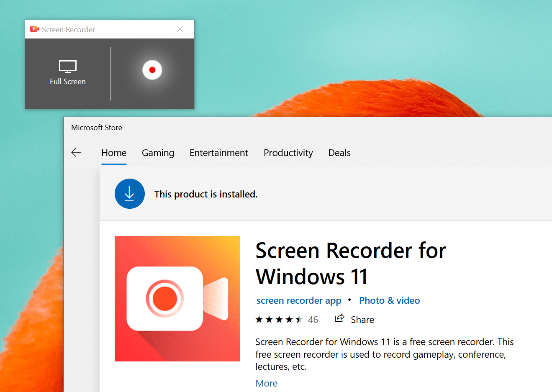
Task: Select the Productivity tab
Action: point(288,153)
